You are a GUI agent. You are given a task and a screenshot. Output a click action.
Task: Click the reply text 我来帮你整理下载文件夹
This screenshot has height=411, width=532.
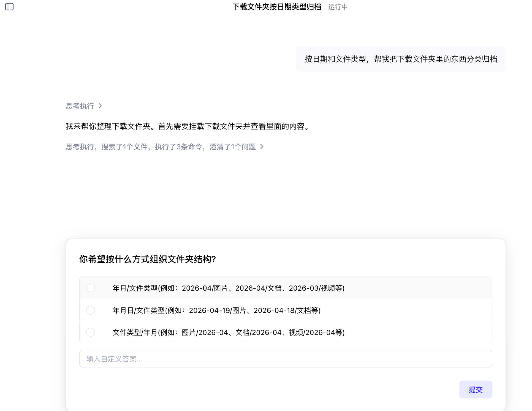[188, 126]
